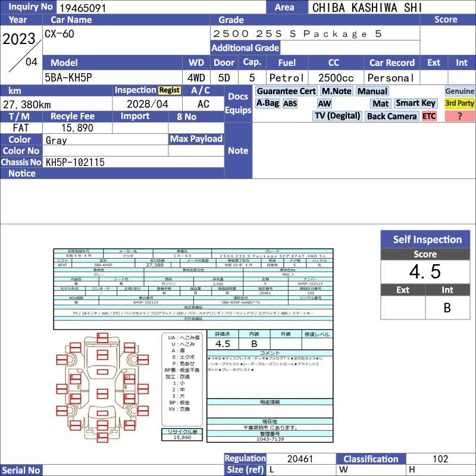Click classification value 102 at bottom
Viewport: 476px width, 476px height.
[x=440, y=459]
